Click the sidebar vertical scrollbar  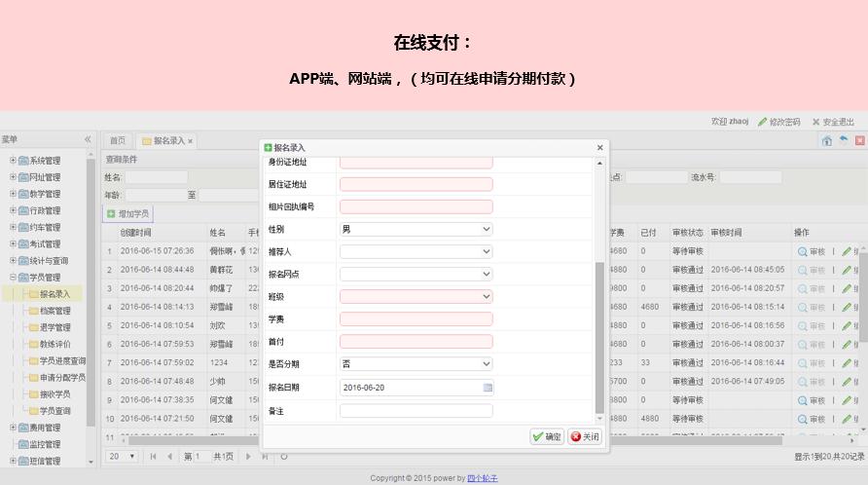coord(90,292)
